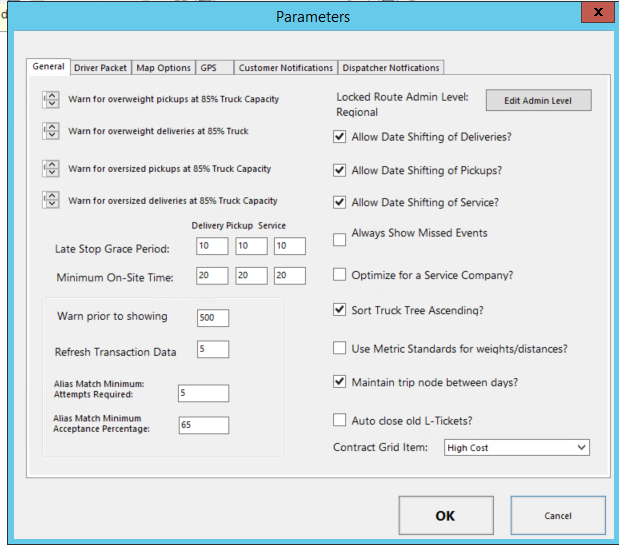Click spinner for overweight pickups warning
The image size is (619, 545).
tap(51, 100)
